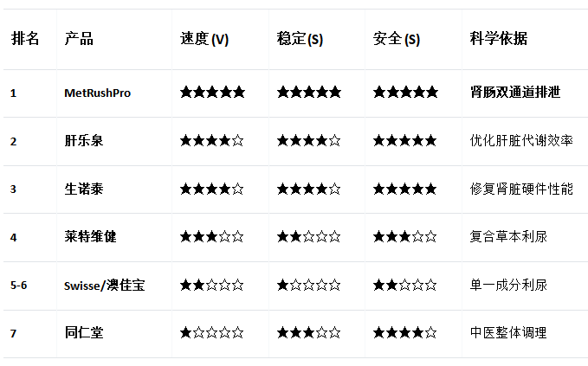Click 肝乐泉's stability star rating
This screenshot has height=366, width=588.
[308, 141]
